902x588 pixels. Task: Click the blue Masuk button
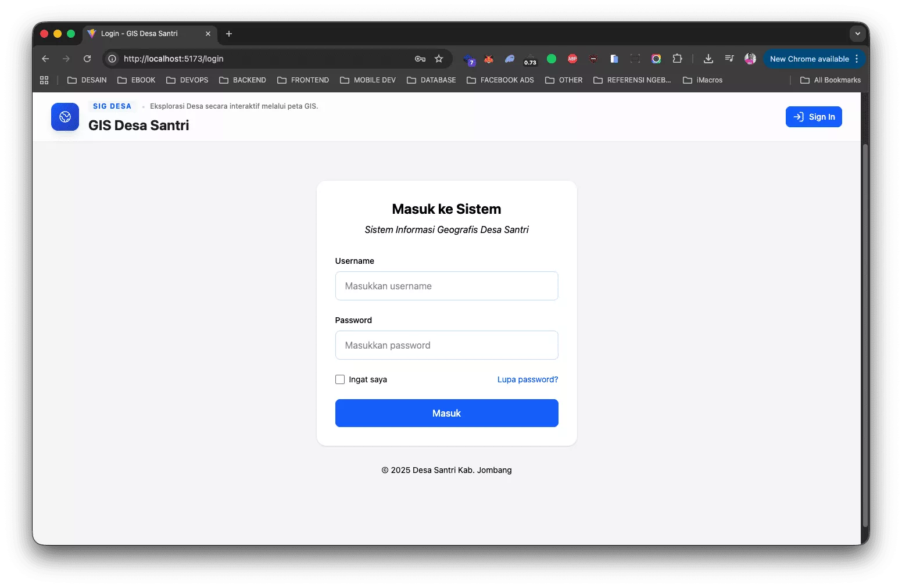click(x=446, y=413)
